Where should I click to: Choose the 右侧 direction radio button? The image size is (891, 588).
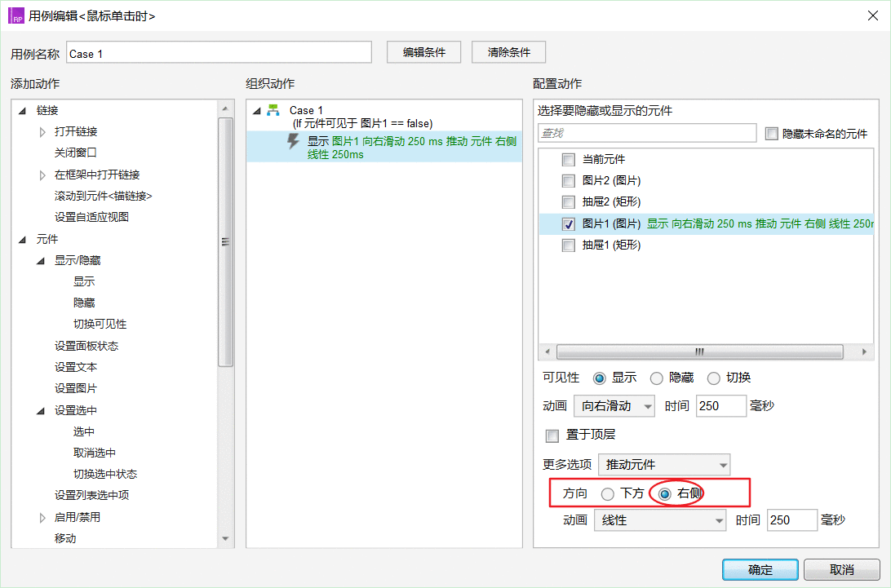tap(664, 493)
